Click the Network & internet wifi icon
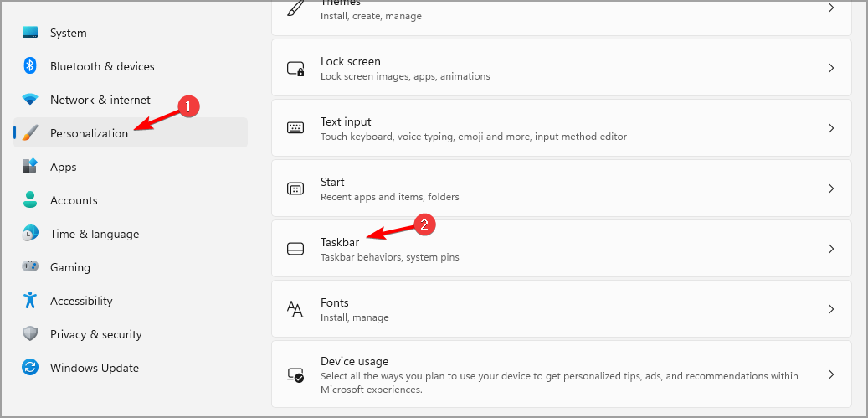 tap(30, 100)
